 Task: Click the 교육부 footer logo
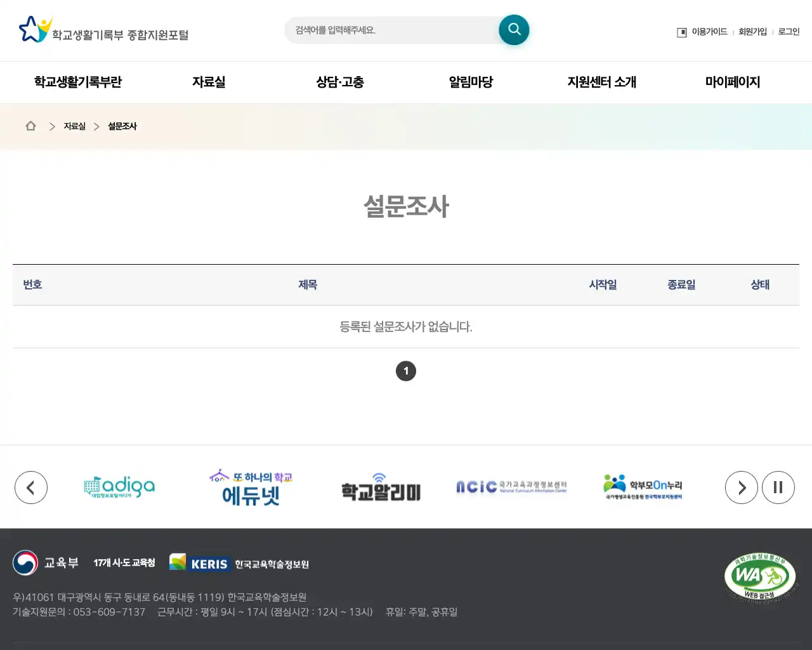click(x=46, y=562)
